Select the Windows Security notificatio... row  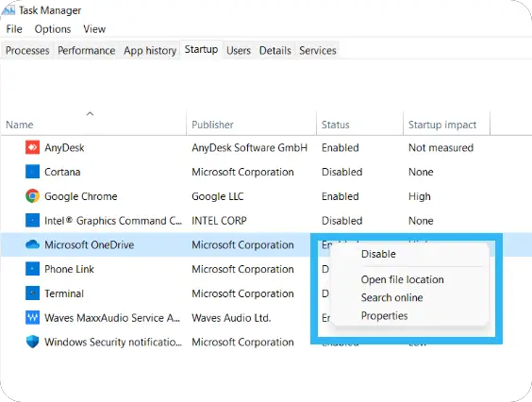pyautogui.click(x=113, y=343)
